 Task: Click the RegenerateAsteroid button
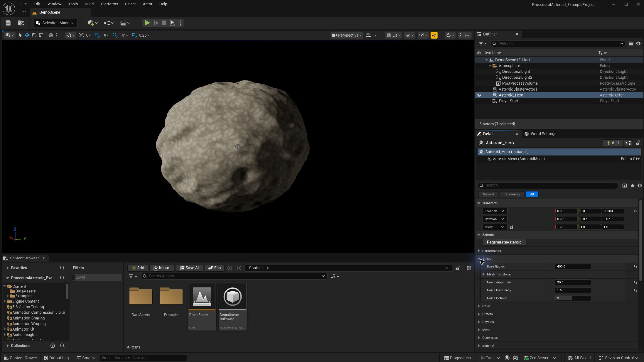tap(504, 242)
